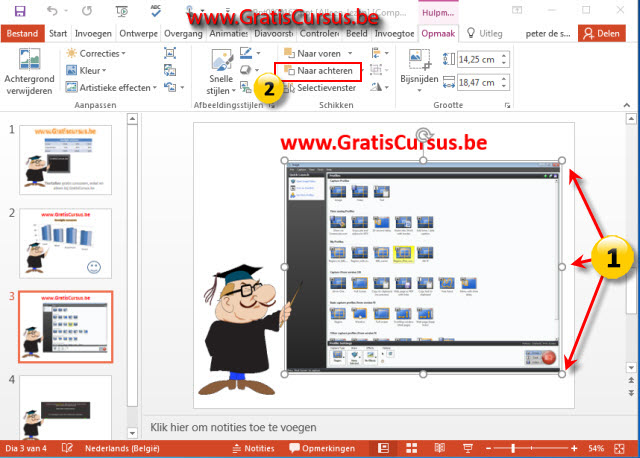Switch to the Invoegen tab
The height and width of the screenshot is (458, 640).
[93, 33]
